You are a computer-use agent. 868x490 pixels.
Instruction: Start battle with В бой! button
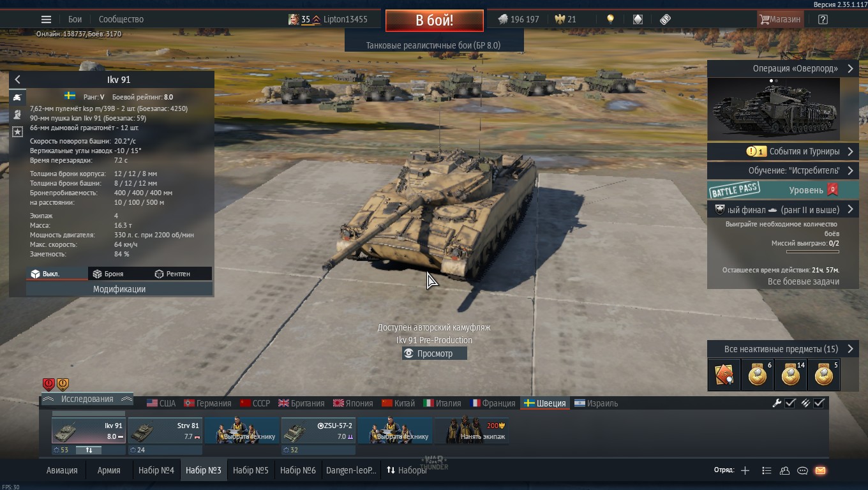click(434, 20)
